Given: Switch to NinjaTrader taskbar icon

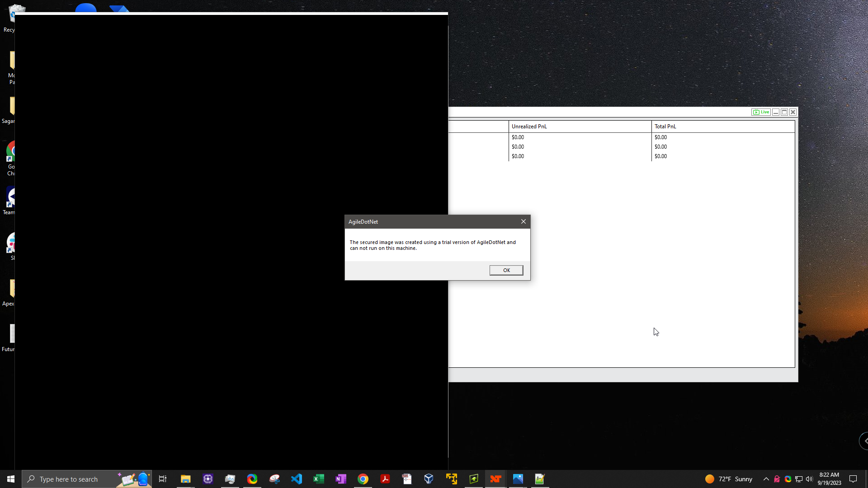Looking at the screenshot, I should [x=496, y=479].
